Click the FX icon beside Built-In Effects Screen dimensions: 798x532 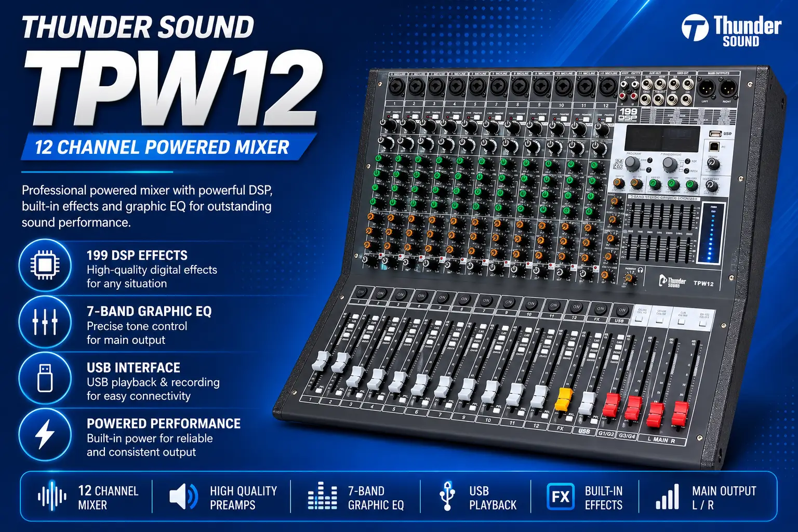click(560, 497)
